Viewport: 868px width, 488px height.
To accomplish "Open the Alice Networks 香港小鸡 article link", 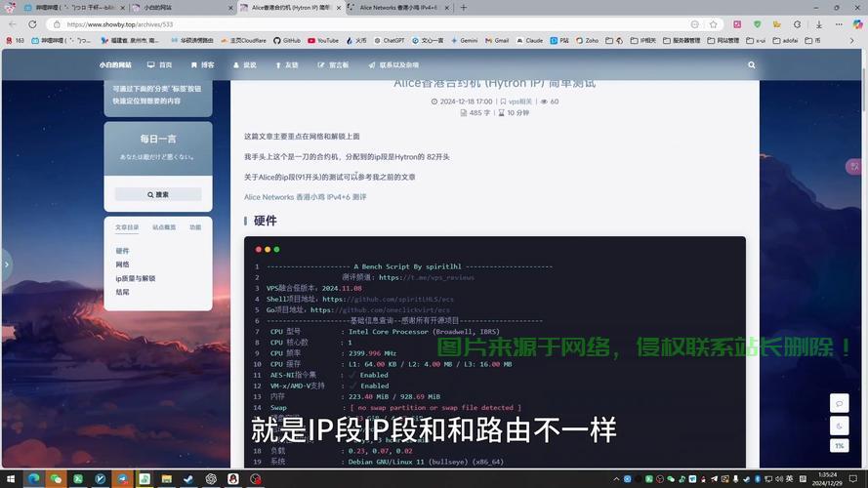I will coord(305,197).
